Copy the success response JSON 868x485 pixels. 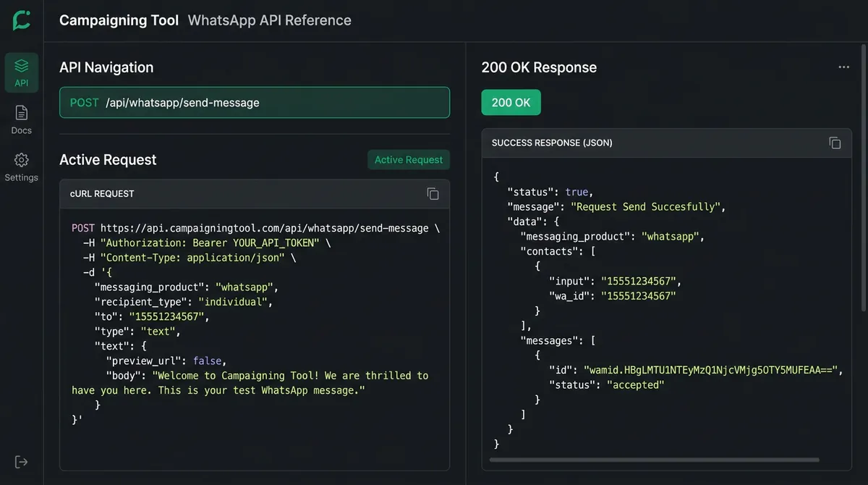tap(835, 143)
